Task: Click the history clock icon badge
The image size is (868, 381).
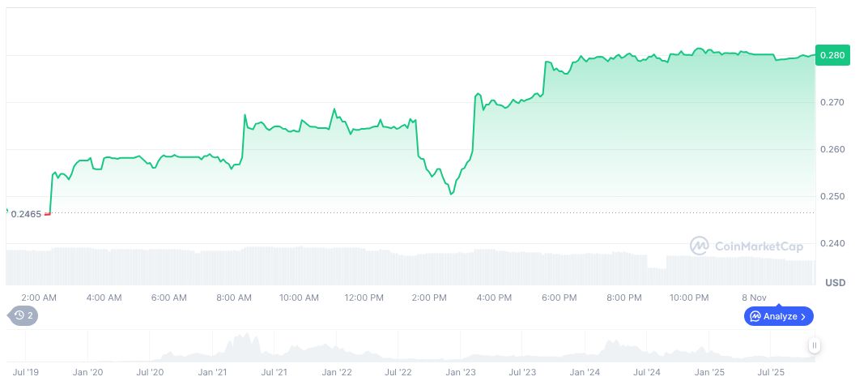Action: coord(19,316)
